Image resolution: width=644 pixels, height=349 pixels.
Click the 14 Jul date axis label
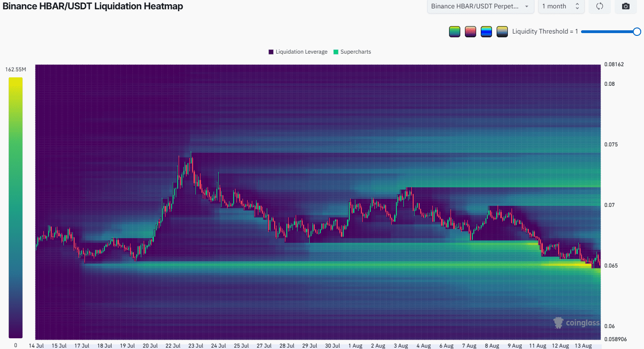tap(36, 346)
